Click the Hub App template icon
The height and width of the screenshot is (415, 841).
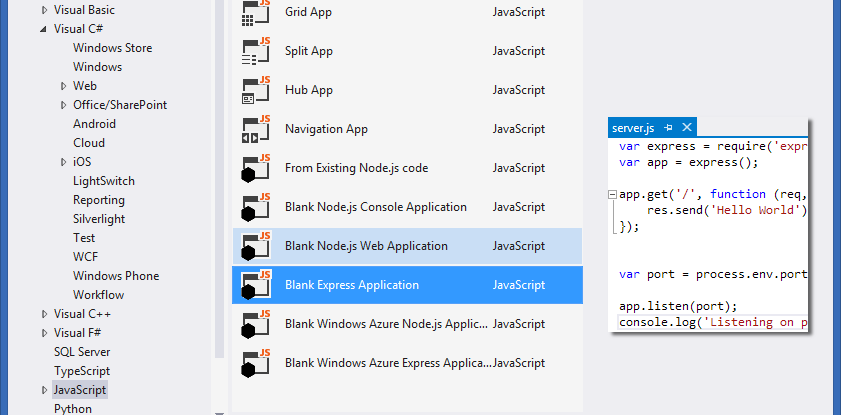coord(257,90)
